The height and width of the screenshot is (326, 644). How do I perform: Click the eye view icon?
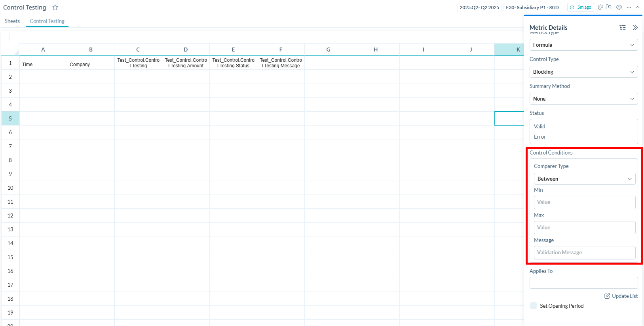coord(619,7)
